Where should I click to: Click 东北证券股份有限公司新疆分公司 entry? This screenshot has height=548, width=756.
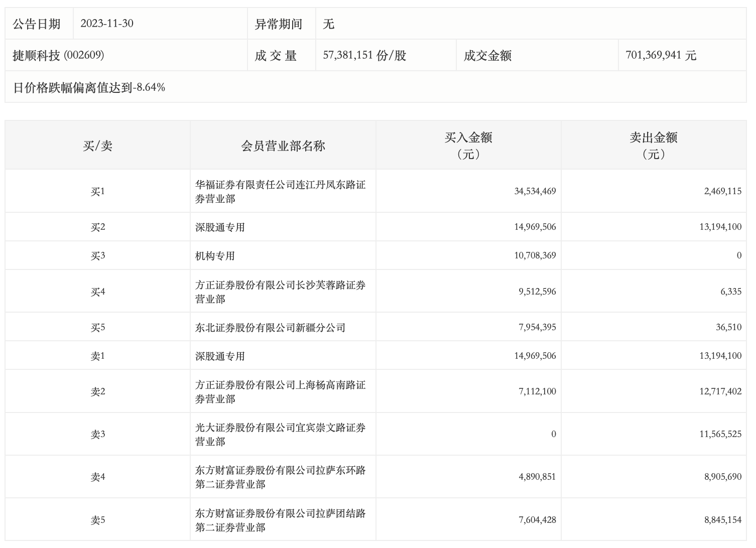(x=270, y=328)
